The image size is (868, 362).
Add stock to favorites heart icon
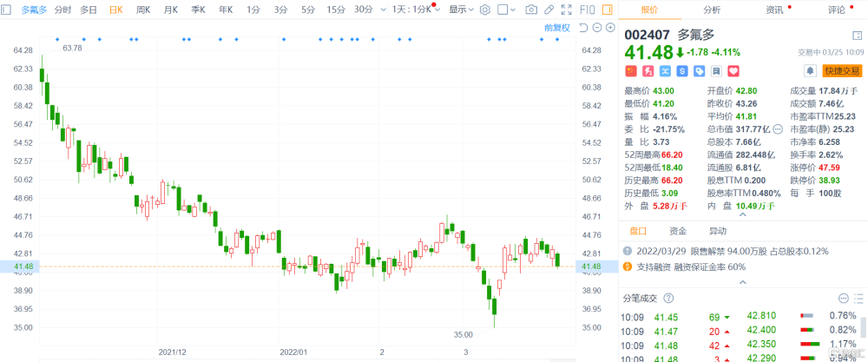[x=734, y=71]
